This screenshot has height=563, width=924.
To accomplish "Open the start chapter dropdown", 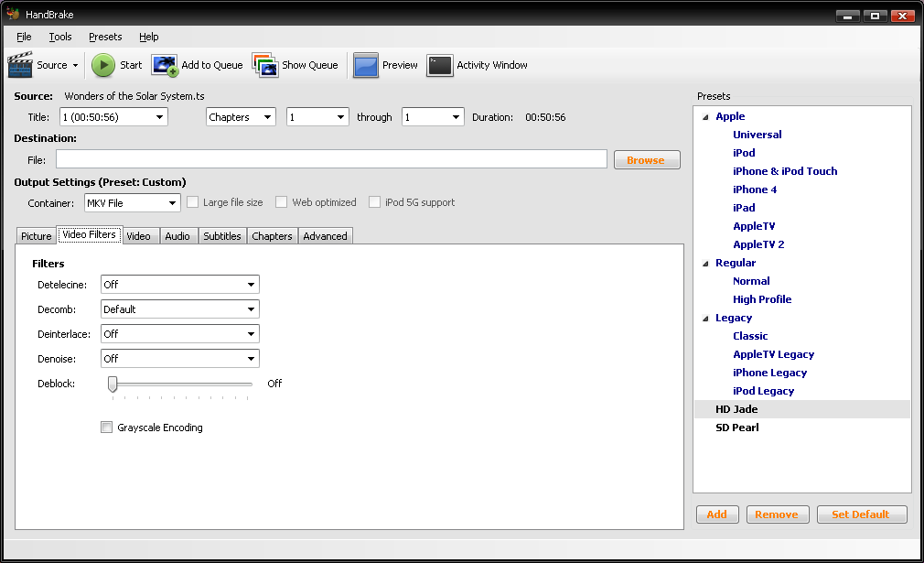I will pos(317,117).
